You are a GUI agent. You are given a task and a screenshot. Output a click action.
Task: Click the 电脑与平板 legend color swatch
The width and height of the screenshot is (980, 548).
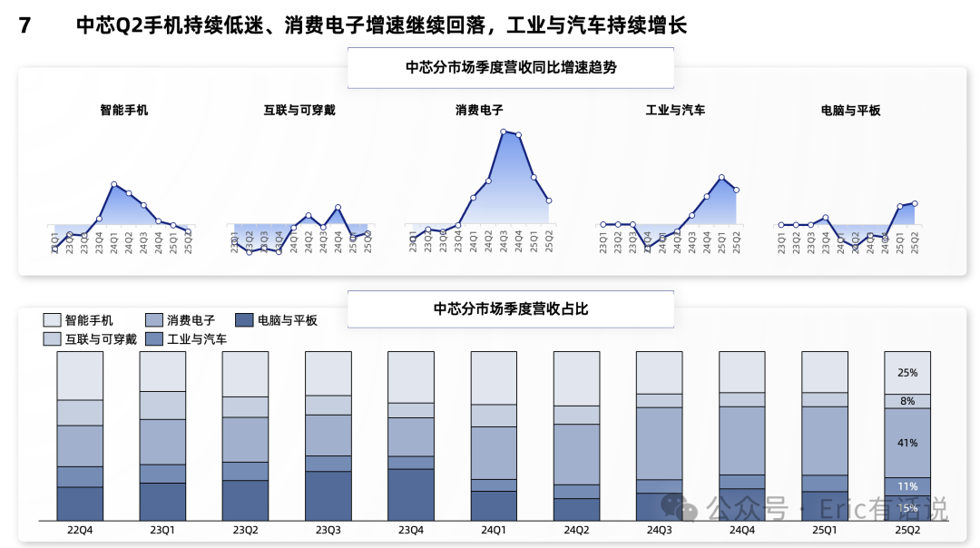click(x=244, y=320)
